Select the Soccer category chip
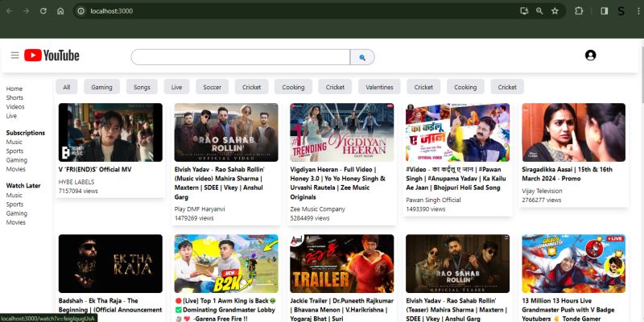Screen dimensions: 644x322 click(212, 87)
